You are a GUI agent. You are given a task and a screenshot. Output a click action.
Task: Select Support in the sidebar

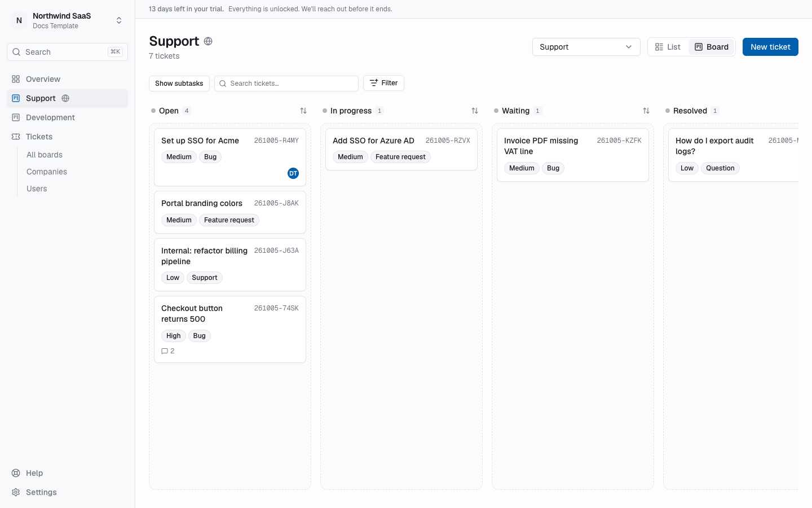(x=68, y=98)
